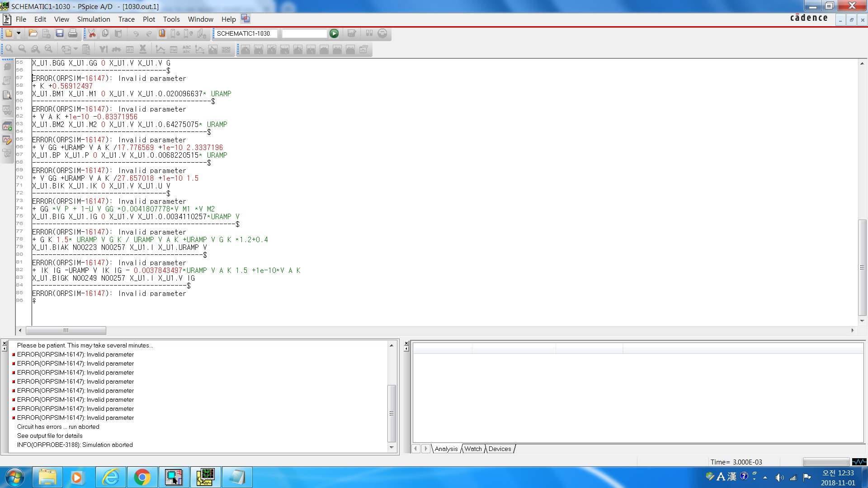Click the Edit simulation profile sidebar icon
Viewport: 868px width, 488px height.
click(7, 140)
